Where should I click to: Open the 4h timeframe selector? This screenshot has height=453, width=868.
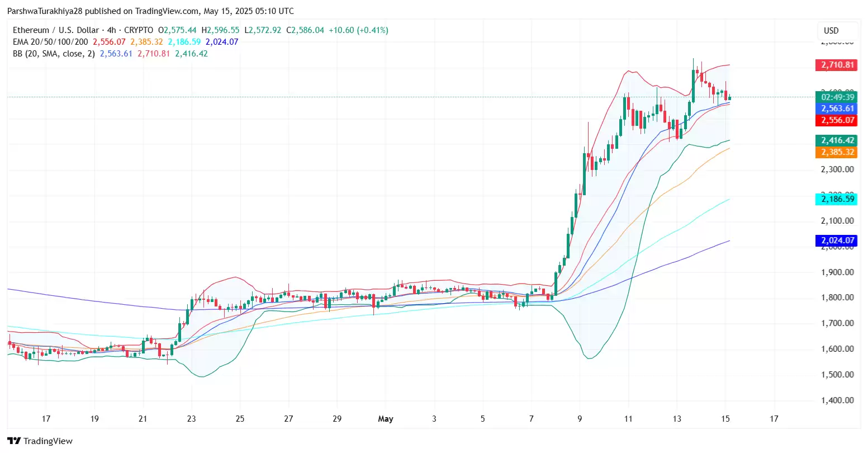110,30
